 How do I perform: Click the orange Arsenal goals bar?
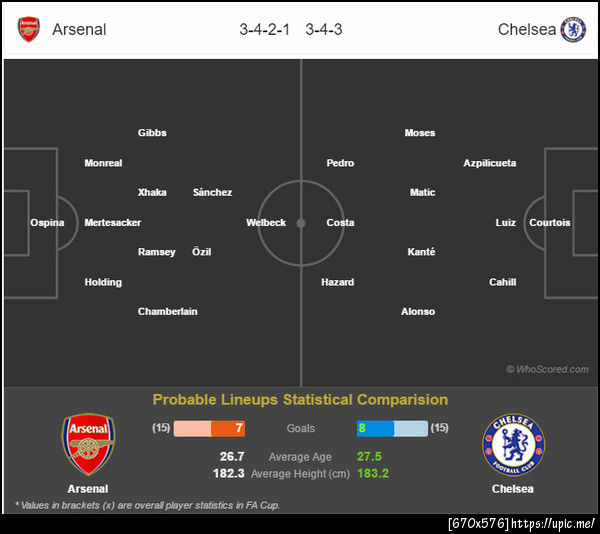227,428
